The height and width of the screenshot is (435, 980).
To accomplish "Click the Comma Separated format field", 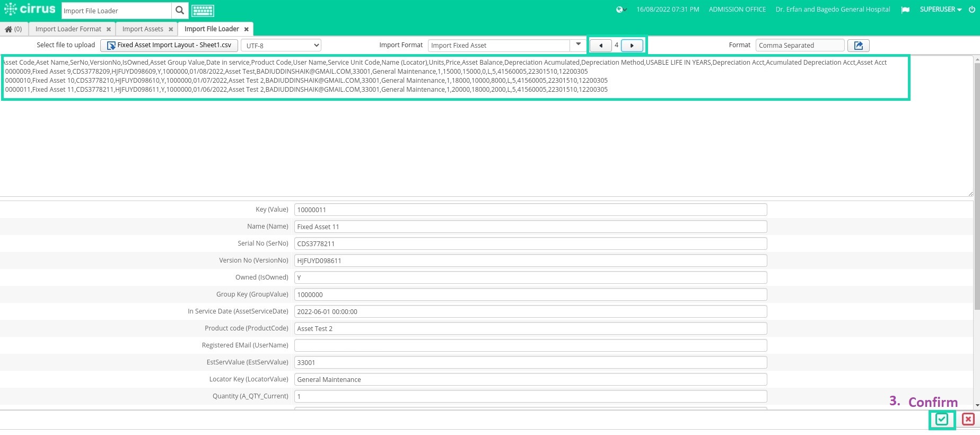I will pos(800,46).
